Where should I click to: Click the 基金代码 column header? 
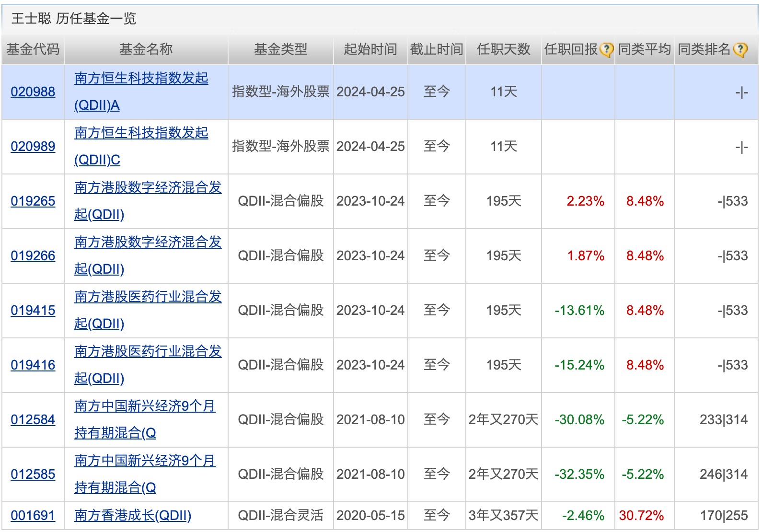[x=33, y=49]
